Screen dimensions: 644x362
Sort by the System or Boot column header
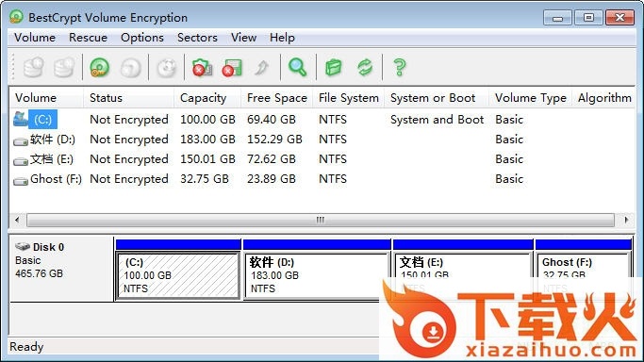pyautogui.click(x=437, y=98)
